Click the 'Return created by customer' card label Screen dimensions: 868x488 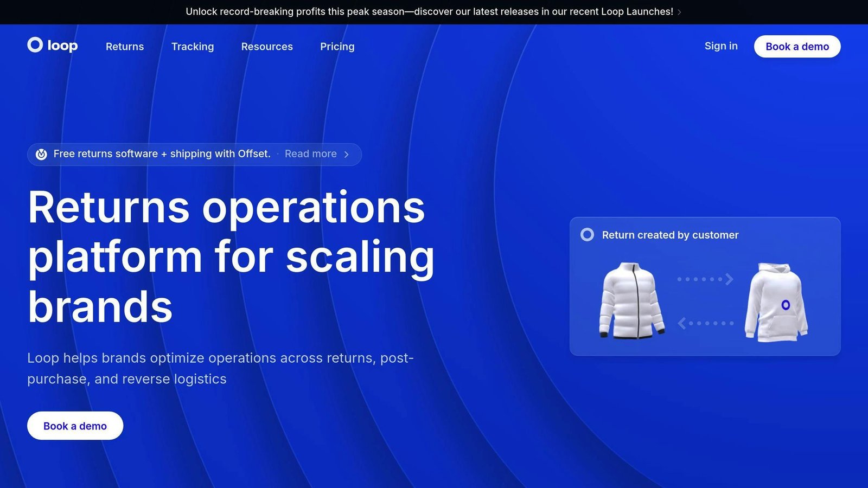click(x=671, y=235)
